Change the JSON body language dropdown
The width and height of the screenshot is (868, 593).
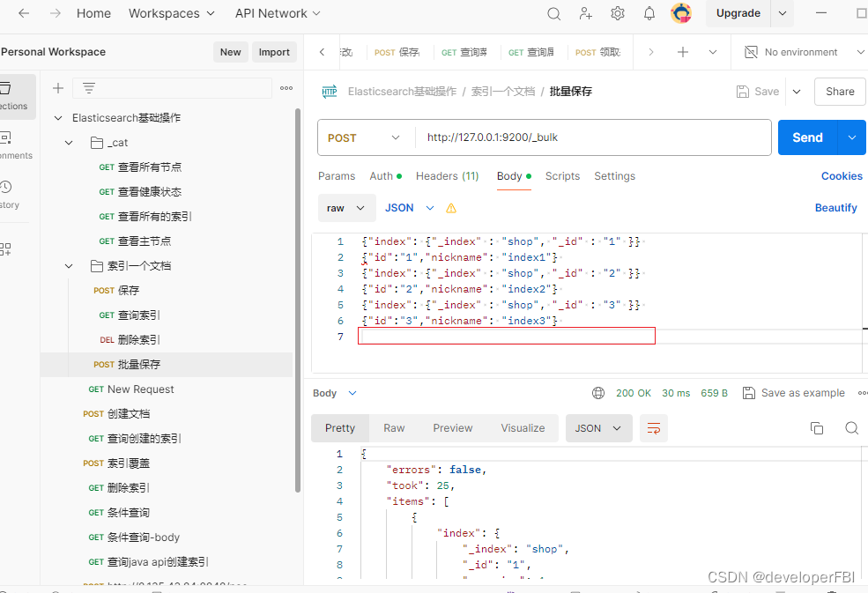[x=410, y=208]
